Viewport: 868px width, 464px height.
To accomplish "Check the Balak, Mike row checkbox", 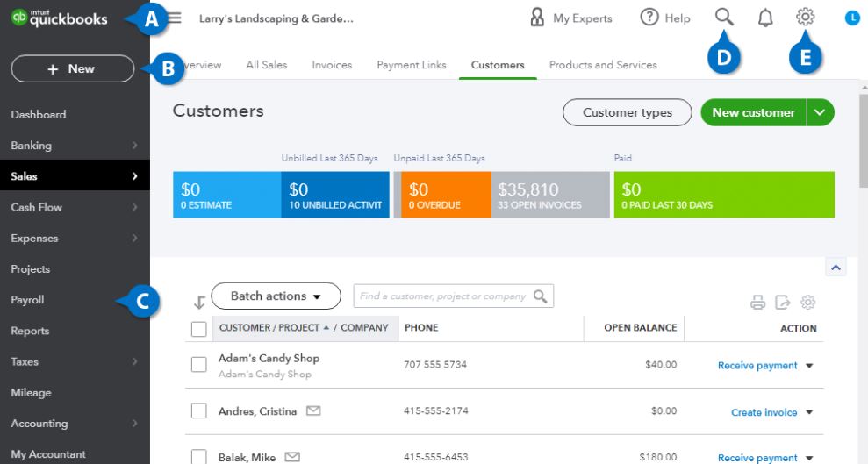I will pos(198,457).
